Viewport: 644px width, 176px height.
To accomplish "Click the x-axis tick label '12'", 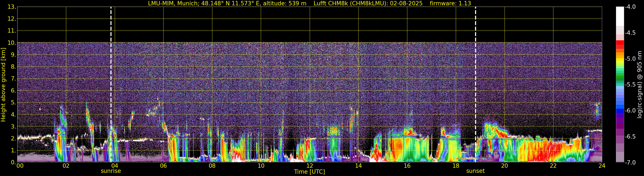I will tap(310, 166).
